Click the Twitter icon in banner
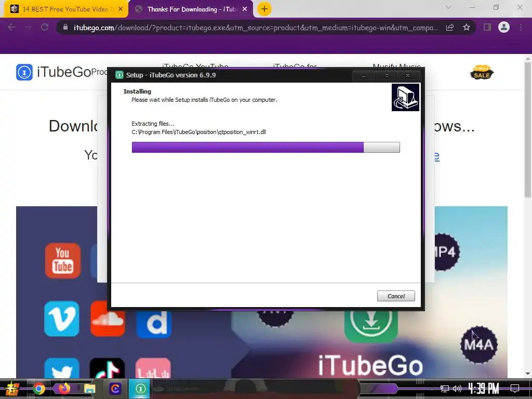This screenshot has height=399, width=532. point(62,368)
